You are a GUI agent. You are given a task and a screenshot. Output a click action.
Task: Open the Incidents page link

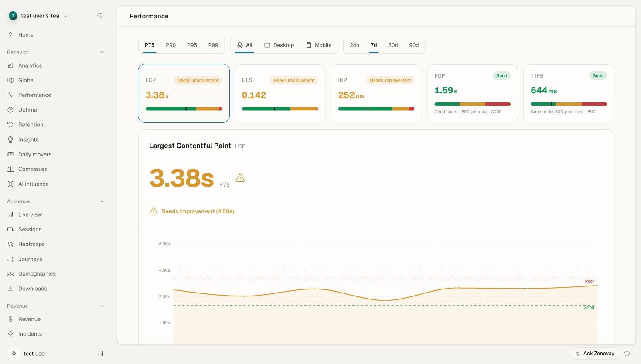[x=30, y=334]
